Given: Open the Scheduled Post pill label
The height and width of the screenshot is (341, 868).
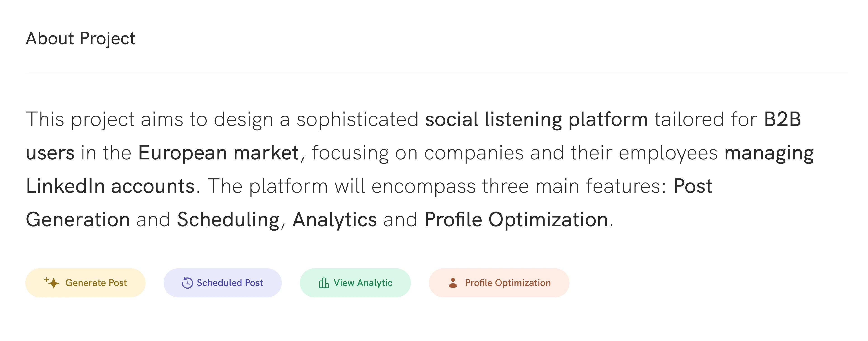Looking at the screenshot, I should click(229, 283).
